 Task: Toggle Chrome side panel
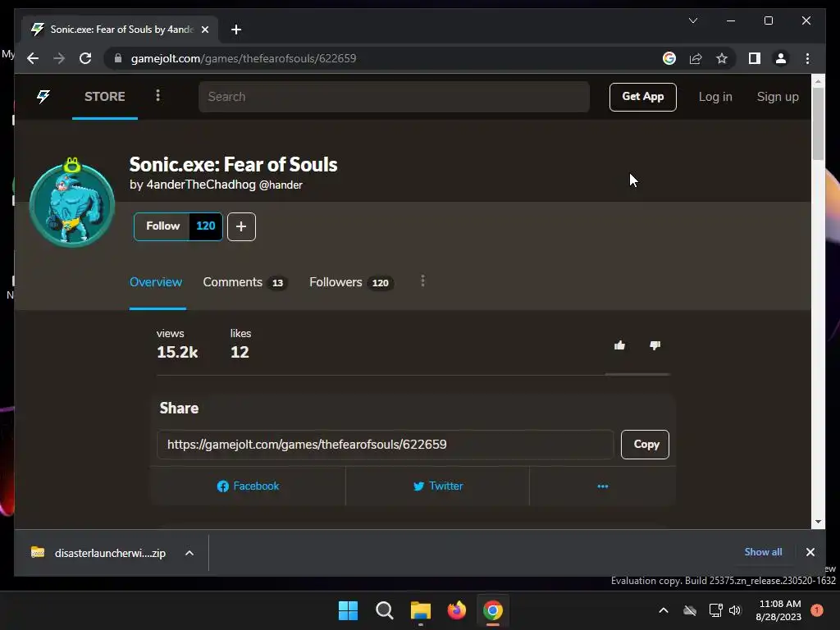tap(755, 58)
